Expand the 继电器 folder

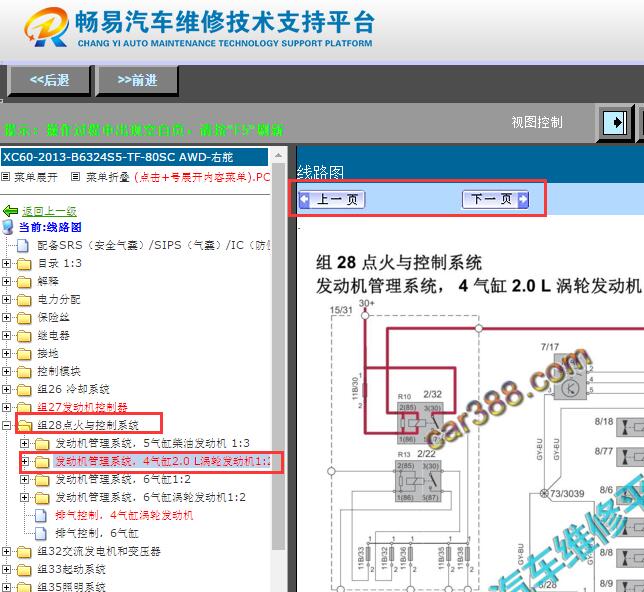tap(6, 336)
